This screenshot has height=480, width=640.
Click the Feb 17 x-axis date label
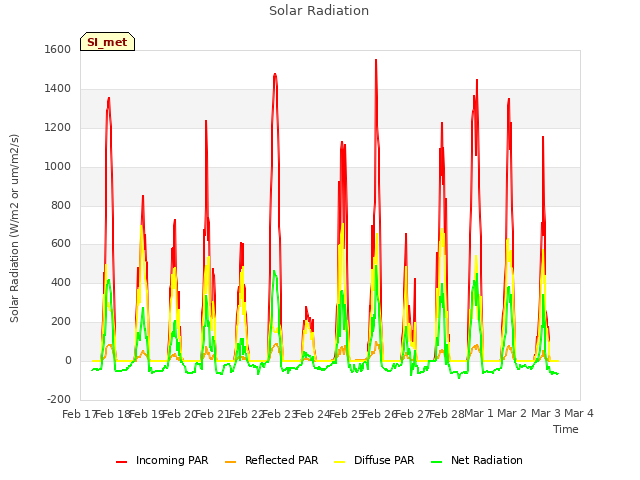78,414
